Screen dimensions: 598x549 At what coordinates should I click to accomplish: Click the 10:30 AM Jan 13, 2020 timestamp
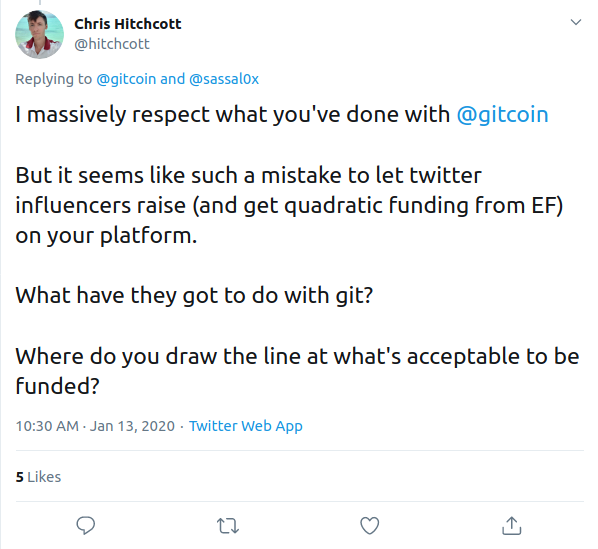click(x=95, y=426)
